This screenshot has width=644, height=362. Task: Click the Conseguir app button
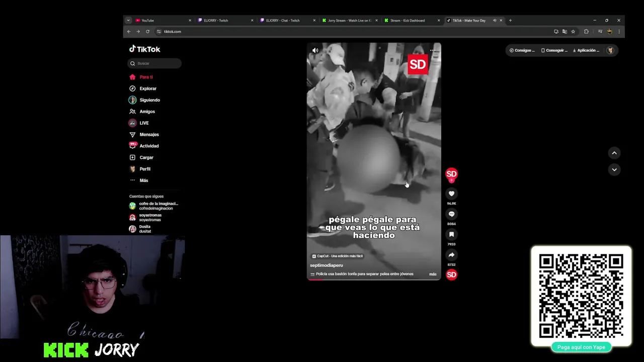click(x=554, y=50)
